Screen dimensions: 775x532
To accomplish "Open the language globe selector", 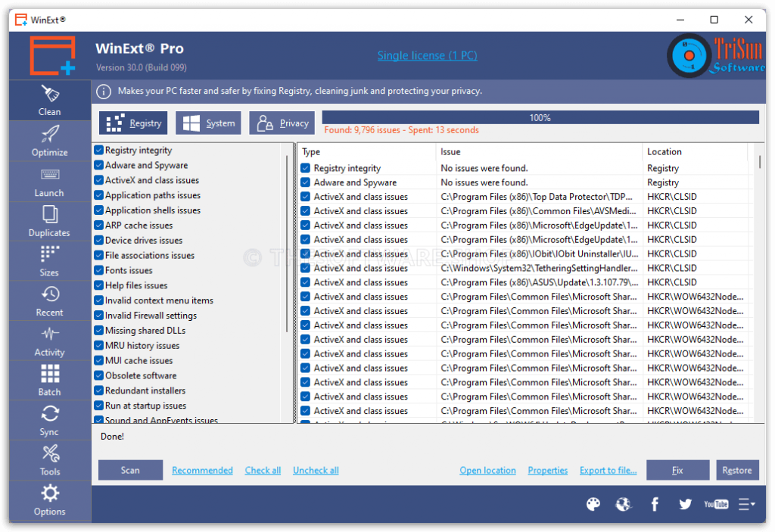I will [624, 504].
